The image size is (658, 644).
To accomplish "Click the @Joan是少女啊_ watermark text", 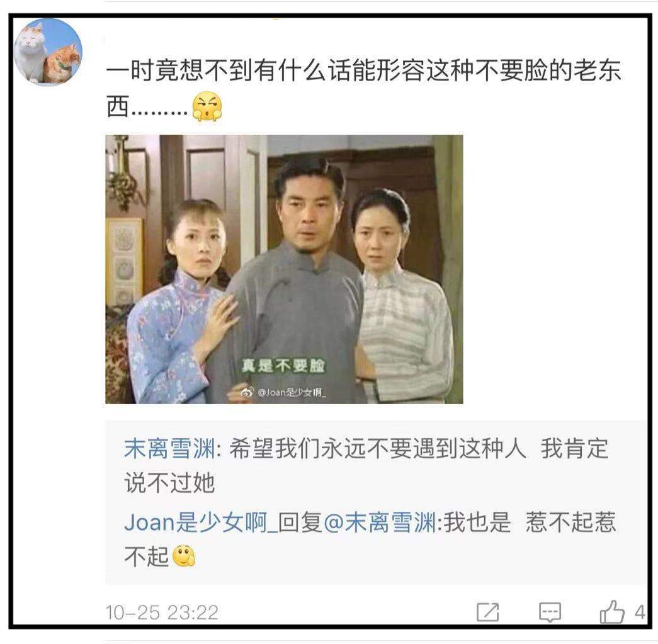I will tap(292, 392).
